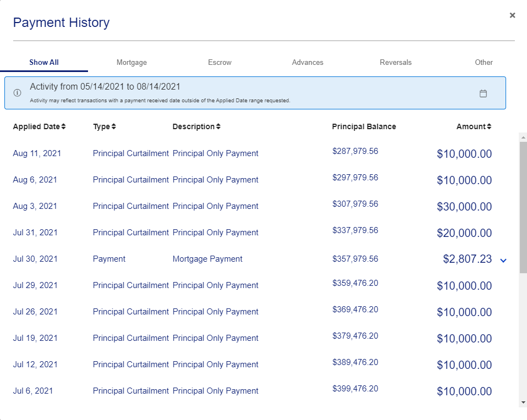Click the Aug 3, 2021 $30,000.00 amount
The width and height of the screenshot is (527, 420).
pos(464,207)
